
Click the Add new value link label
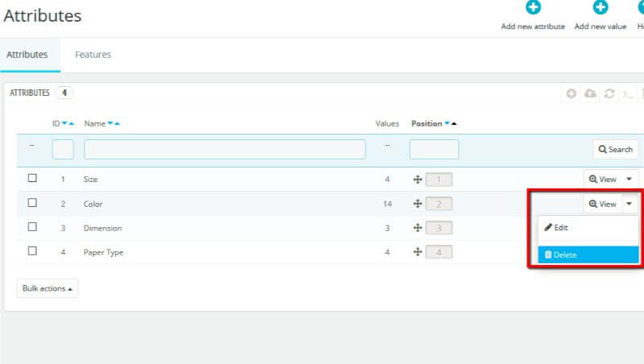600,27
